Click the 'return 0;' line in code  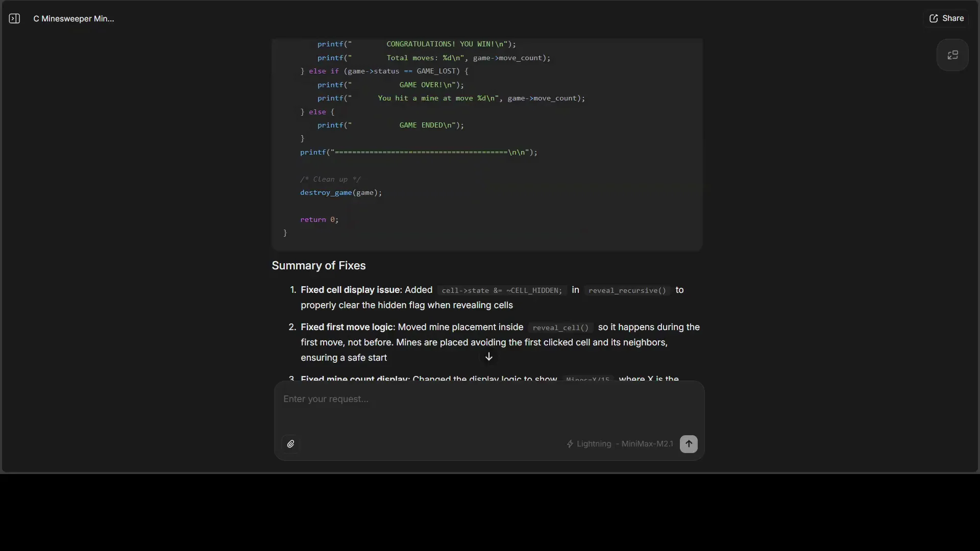coord(319,220)
